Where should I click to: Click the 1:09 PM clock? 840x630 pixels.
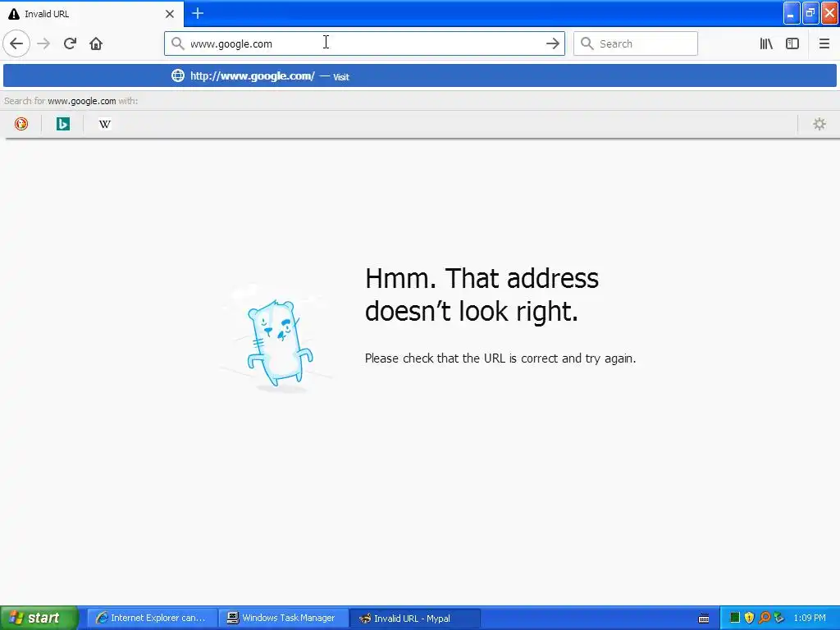[810, 618]
